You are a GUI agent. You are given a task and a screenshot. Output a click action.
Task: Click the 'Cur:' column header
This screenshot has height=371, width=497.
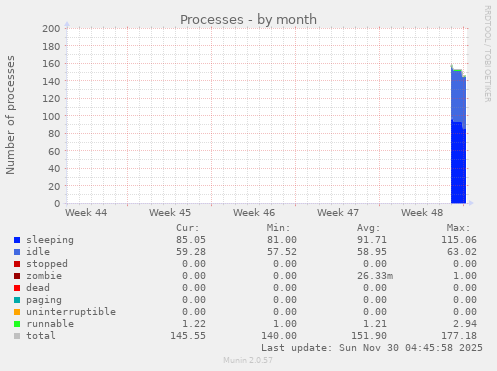(188, 228)
